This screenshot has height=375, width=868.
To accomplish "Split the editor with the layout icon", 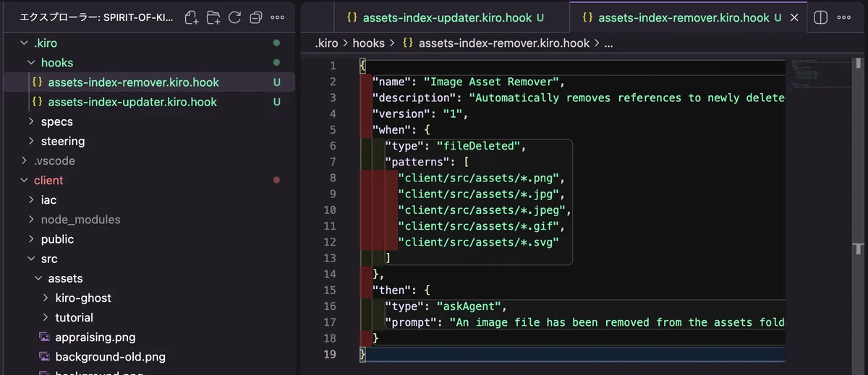I will pyautogui.click(x=820, y=17).
